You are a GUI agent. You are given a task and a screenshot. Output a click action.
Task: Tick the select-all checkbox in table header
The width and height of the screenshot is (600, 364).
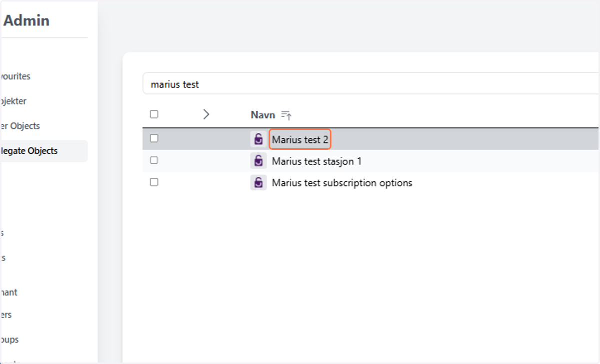coord(154,114)
